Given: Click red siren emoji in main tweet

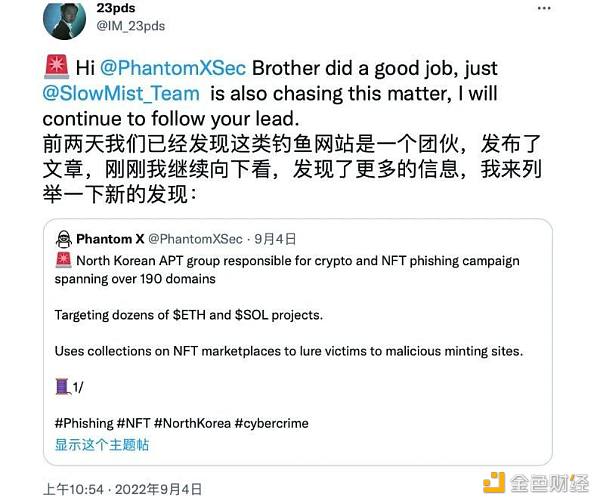Looking at the screenshot, I should tap(57, 67).
